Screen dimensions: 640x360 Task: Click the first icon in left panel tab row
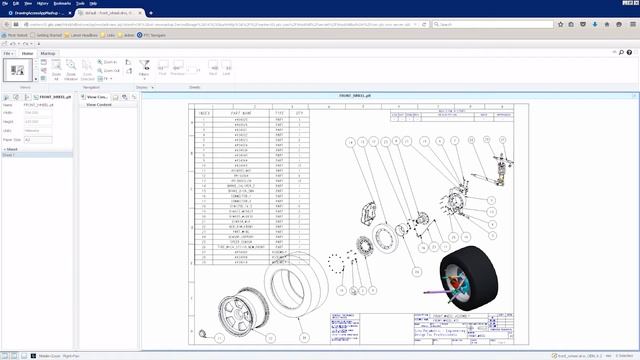coord(6,97)
